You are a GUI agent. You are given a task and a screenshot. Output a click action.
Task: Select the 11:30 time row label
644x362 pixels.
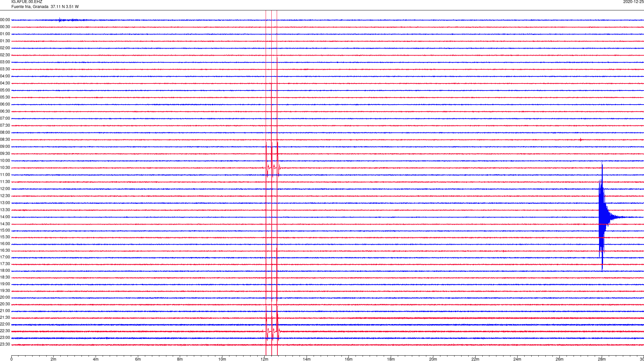[x=5, y=182]
